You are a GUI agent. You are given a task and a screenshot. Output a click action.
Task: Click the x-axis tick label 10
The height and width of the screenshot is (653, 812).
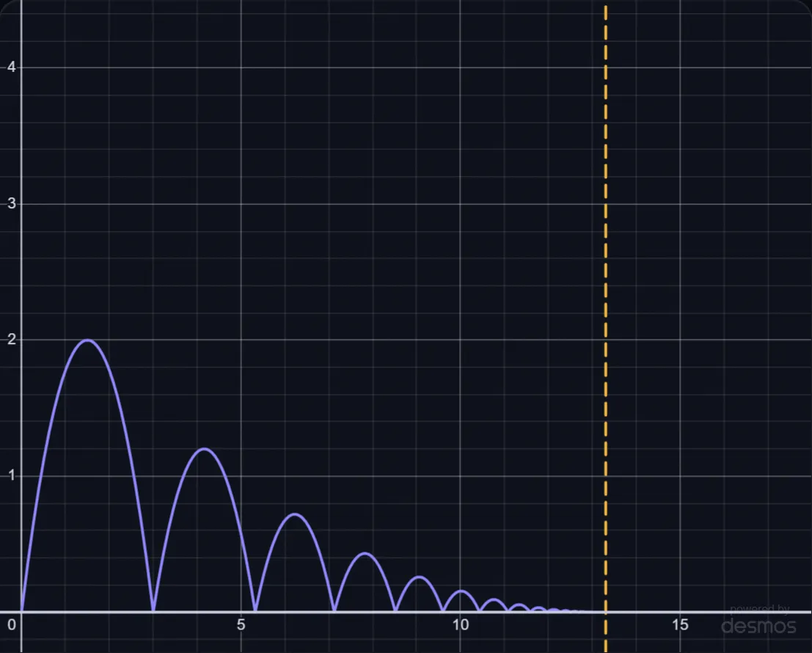coord(461,625)
